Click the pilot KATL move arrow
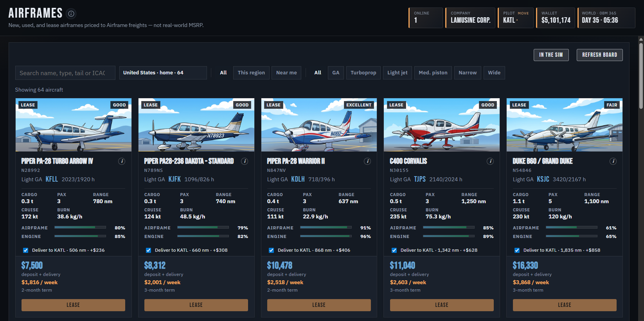The image size is (644, 321). click(517, 20)
